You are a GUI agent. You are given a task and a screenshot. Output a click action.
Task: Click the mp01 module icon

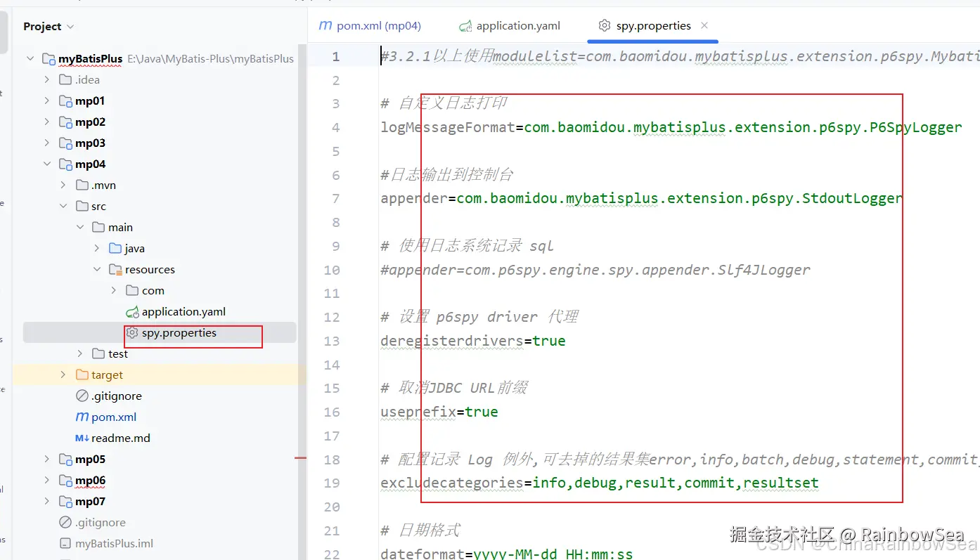tap(65, 100)
